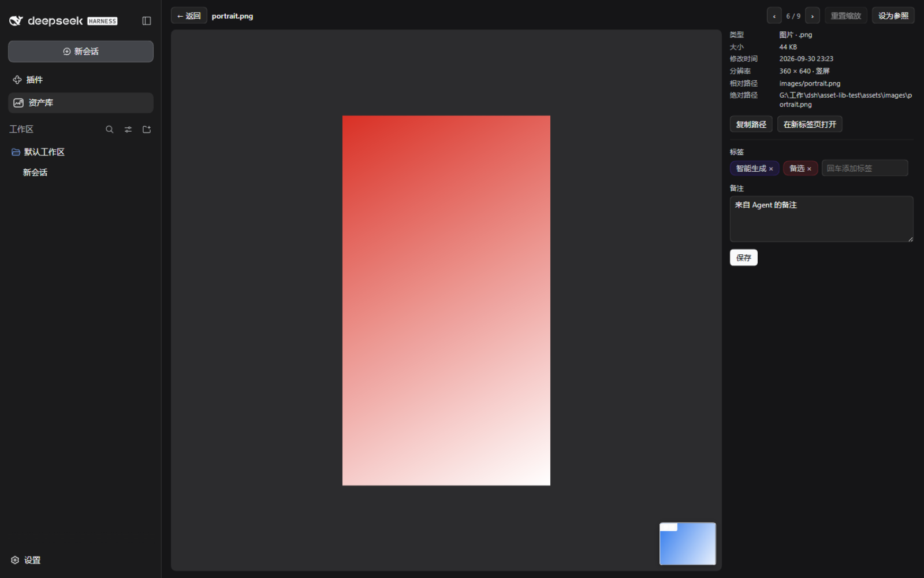This screenshot has height=578, width=924.
Task: Remove the 智能生成 tag
Action: (x=771, y=169)
